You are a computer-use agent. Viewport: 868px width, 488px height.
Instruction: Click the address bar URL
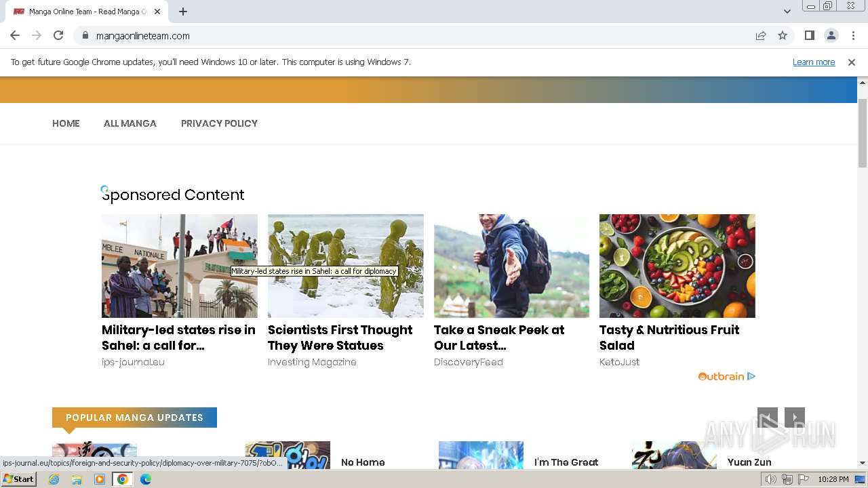point(143,36)
